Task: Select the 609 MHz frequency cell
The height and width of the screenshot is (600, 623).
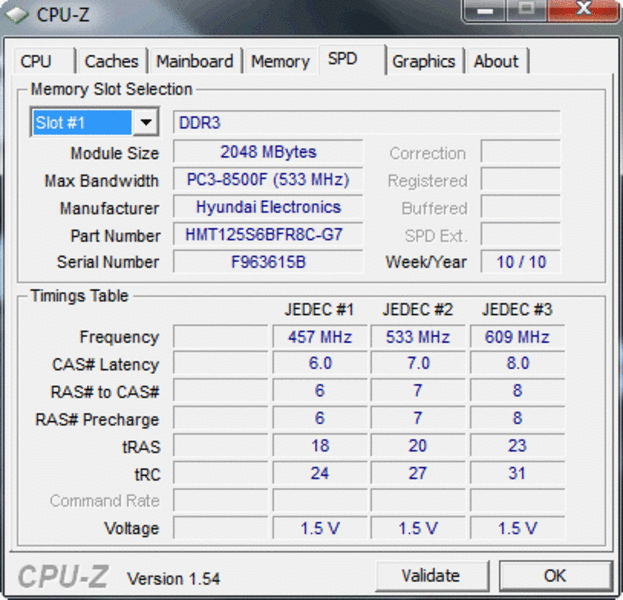Action: pos(517,337)
